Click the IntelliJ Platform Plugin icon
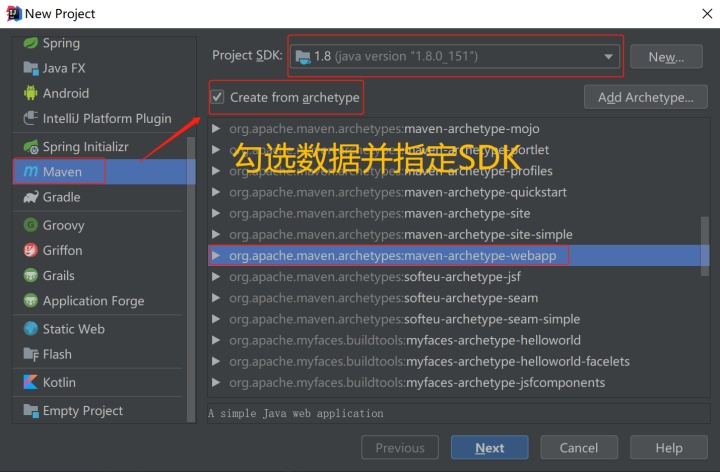The image size is (720, 472). (x=31, y=118)
